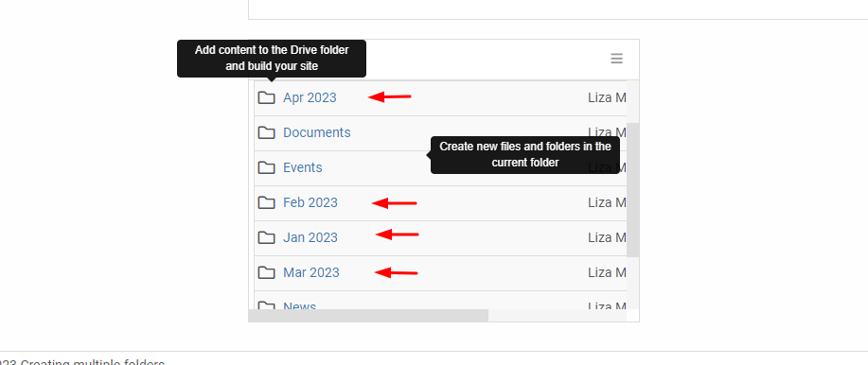
Task: Click the Jan 2023 folder icon
Action: tap(267, 237)
